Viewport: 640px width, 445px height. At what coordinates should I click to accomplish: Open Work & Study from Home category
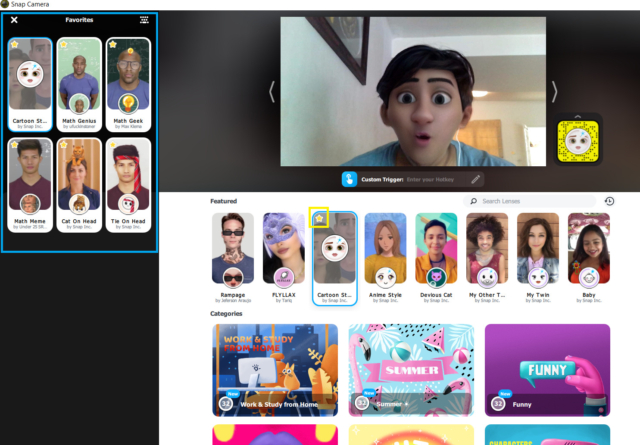(275, 370)
